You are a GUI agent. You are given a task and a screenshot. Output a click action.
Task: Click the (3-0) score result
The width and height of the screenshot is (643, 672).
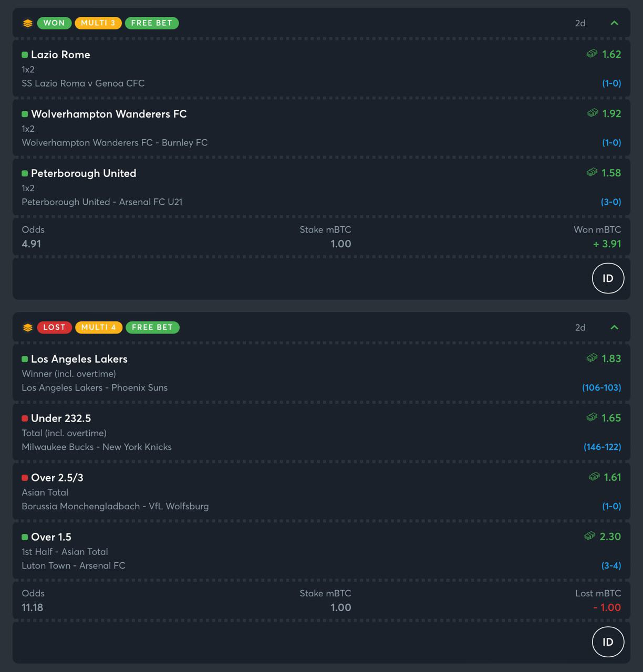pyautogui.click(x=611, y=202)
